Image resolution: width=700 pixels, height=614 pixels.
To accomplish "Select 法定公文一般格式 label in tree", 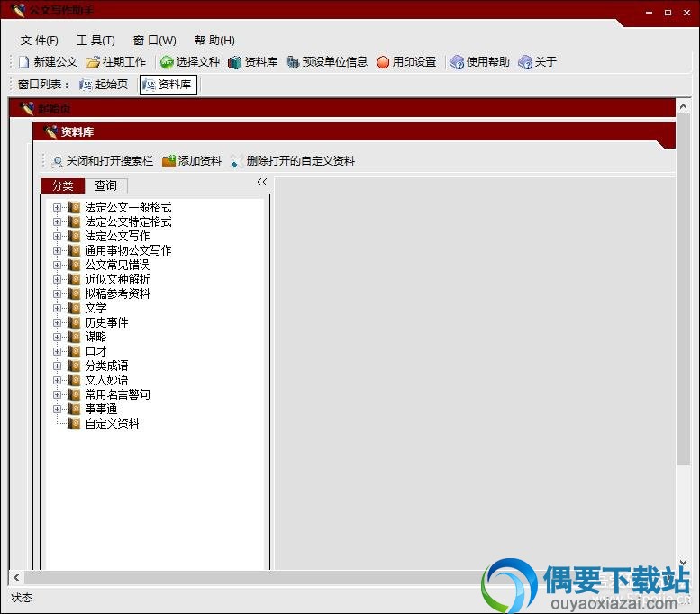I will [x=128, y=207].
